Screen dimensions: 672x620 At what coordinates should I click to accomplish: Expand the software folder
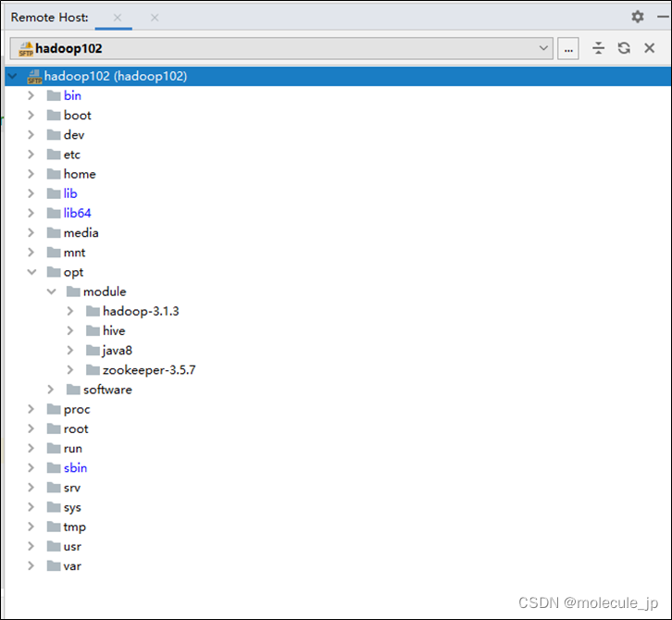(51, 390)
